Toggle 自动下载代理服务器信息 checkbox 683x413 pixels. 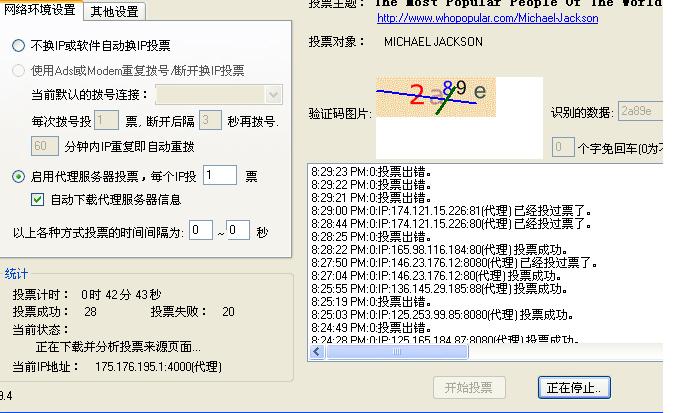pos(38,200)
